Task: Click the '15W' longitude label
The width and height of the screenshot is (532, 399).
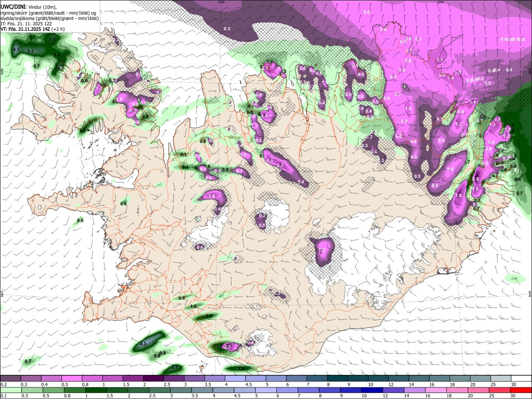Action: [x=440, y=2]
